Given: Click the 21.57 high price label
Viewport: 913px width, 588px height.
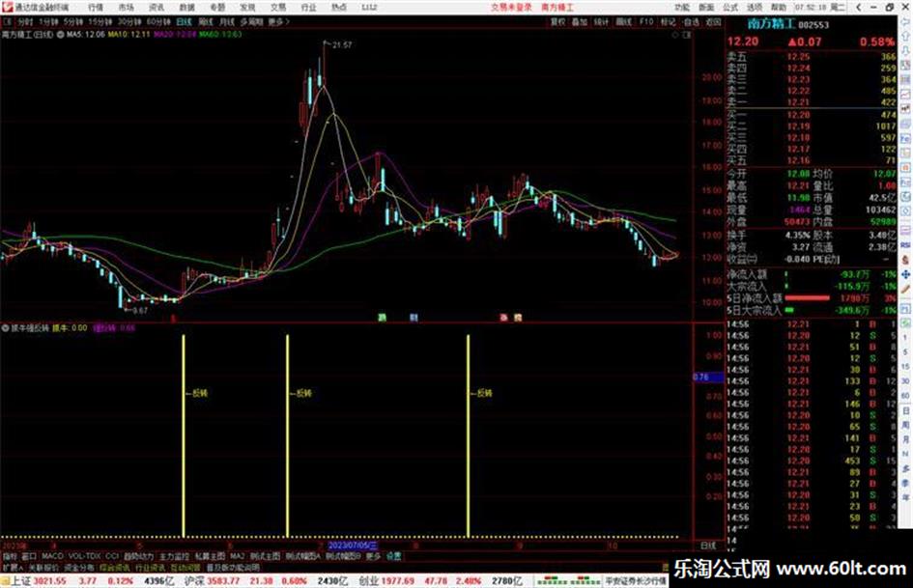Looking at the screenshot, I should [342, 44].
